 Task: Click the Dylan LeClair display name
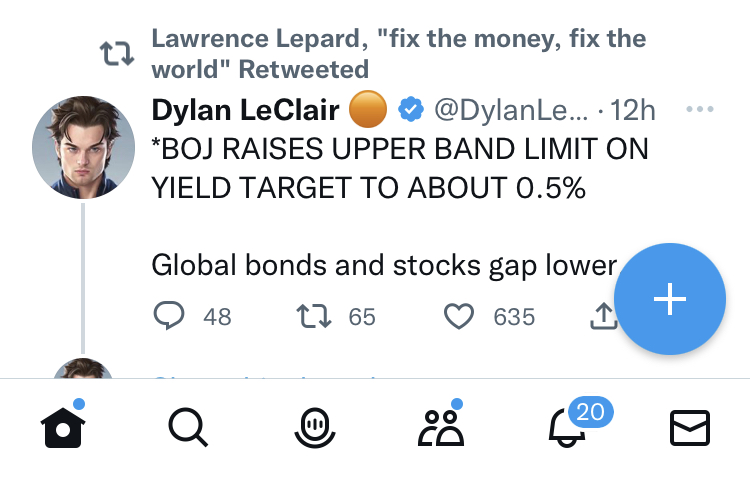(245, 109)
